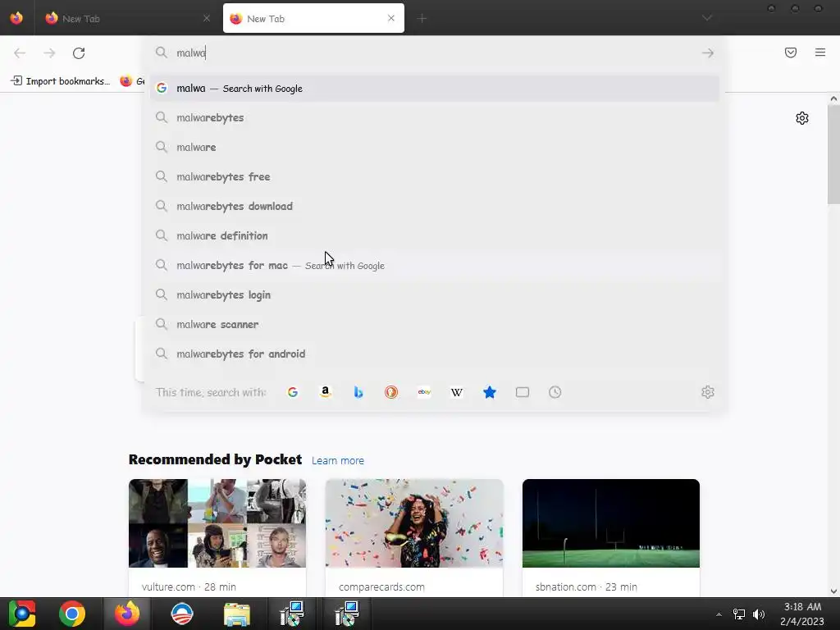This screenshot has height=630, width=840.
Task: Click inside the address bar text field
Action: click(x=434, y=52)
